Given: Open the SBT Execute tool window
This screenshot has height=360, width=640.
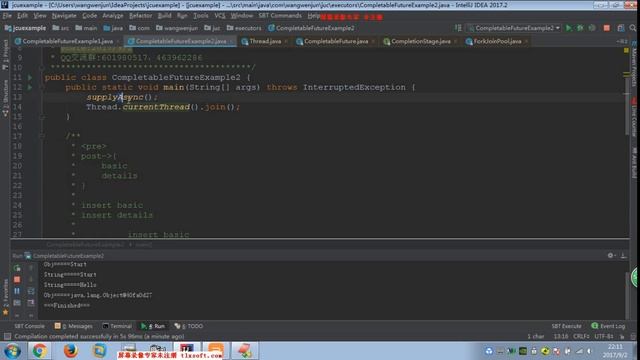Looking at the screenshot, I should 566,326.
